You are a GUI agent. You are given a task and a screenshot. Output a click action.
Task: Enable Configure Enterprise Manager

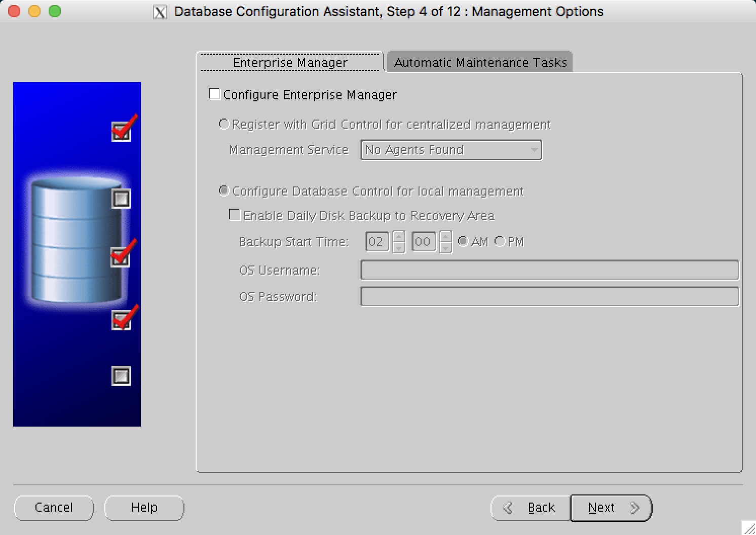[214, 94]
